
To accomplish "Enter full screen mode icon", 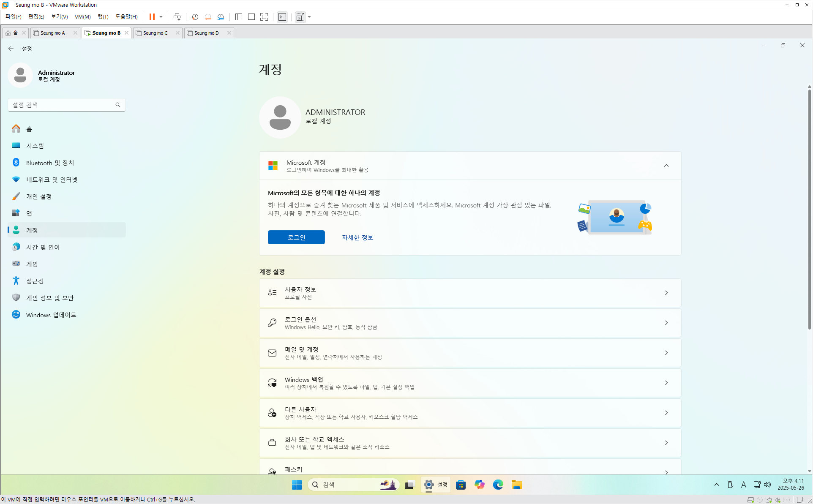I will point(264,17).
